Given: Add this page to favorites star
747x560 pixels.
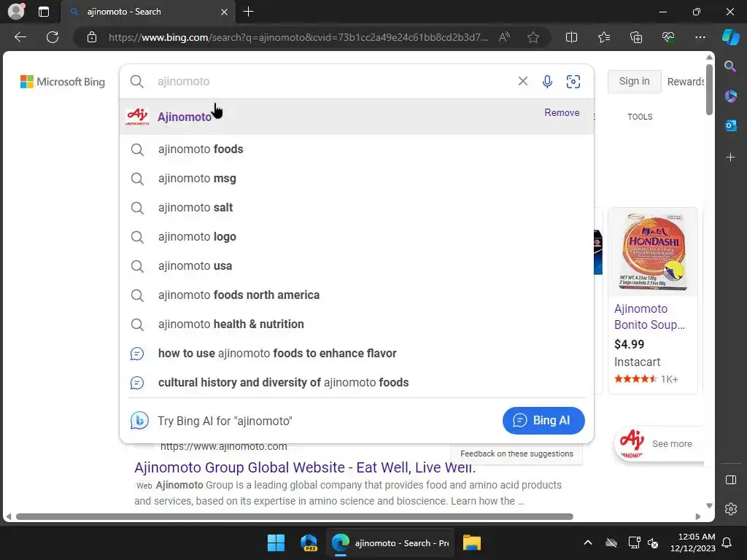Looking at the screenshot, I should pyautogui.click(x=533, y=37).
